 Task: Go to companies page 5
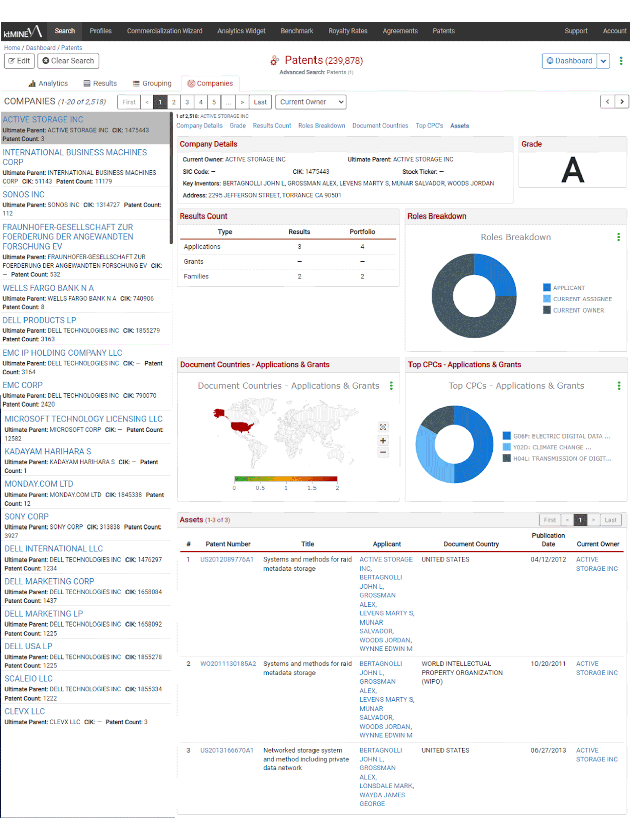click(214, 102)
